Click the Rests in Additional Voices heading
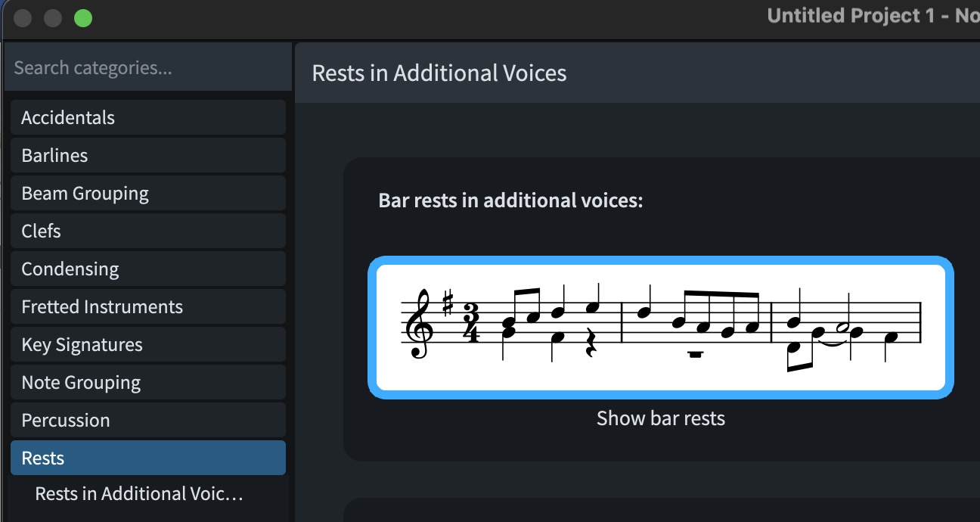980x522 pixels. coord(439,73)
